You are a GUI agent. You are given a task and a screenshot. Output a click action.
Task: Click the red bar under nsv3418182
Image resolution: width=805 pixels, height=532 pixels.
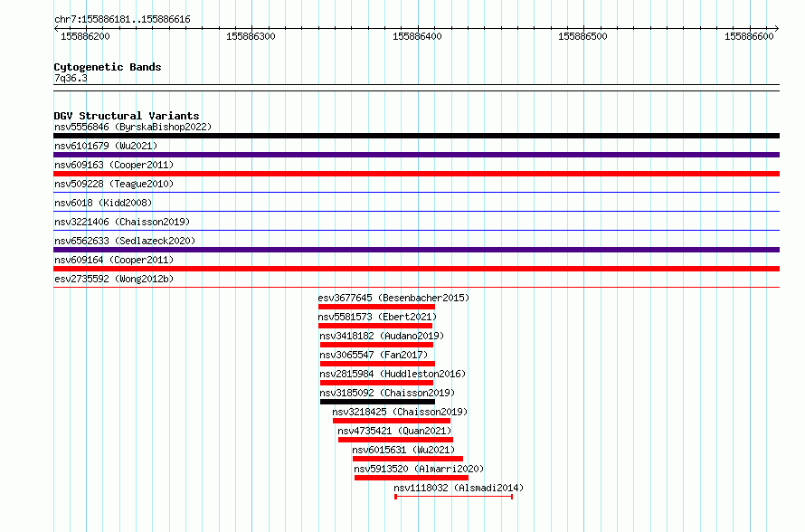[x=376, y=345]
